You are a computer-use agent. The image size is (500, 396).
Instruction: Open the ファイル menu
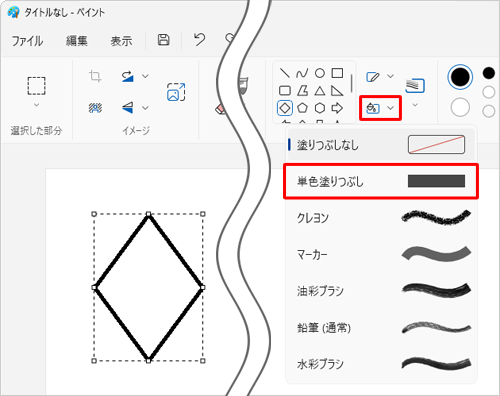click(x=27, y=41)
